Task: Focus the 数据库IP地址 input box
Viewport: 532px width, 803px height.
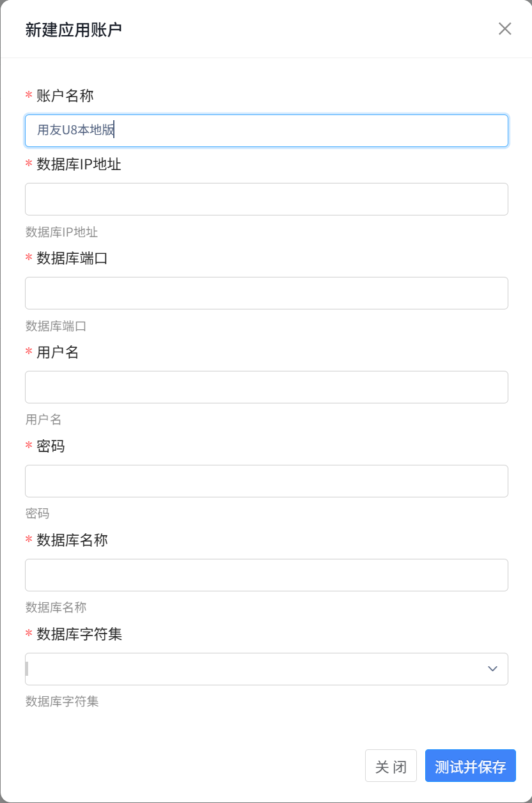Action: point(267,199)
